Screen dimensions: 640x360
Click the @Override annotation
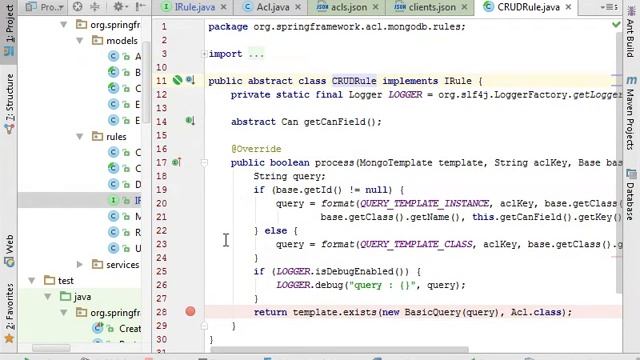256,149
